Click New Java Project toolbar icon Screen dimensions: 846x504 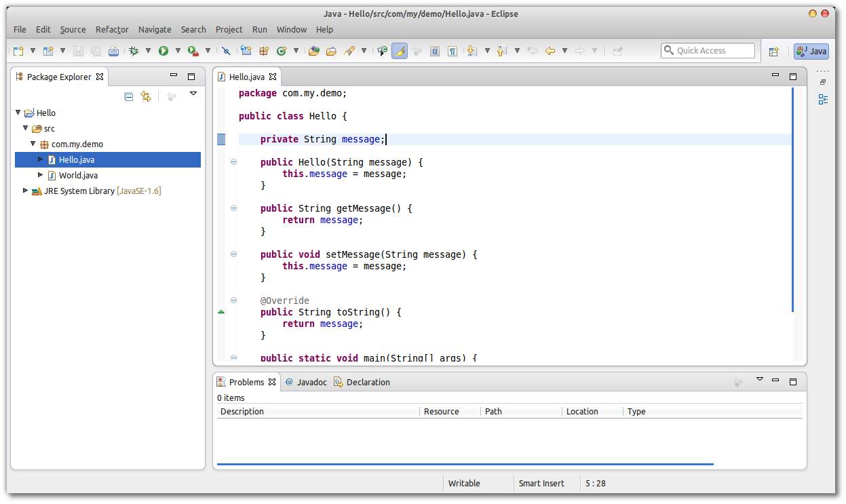[246, 51]
